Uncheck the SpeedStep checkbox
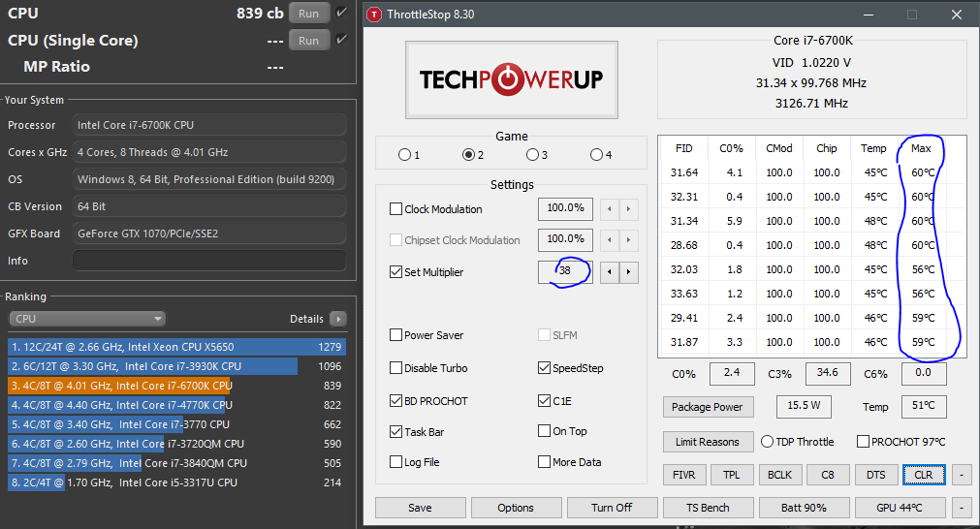The width and height of the screenshot is (980, 529). coord(545,368)
